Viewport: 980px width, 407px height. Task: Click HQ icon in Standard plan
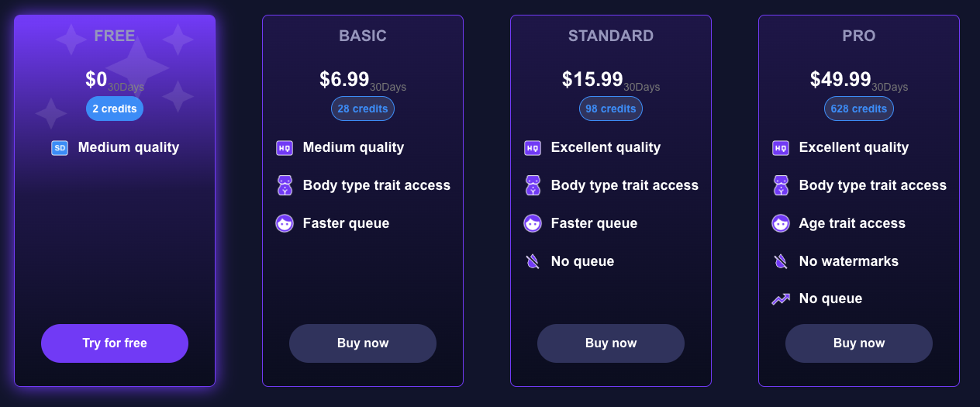tap(533, 148)
